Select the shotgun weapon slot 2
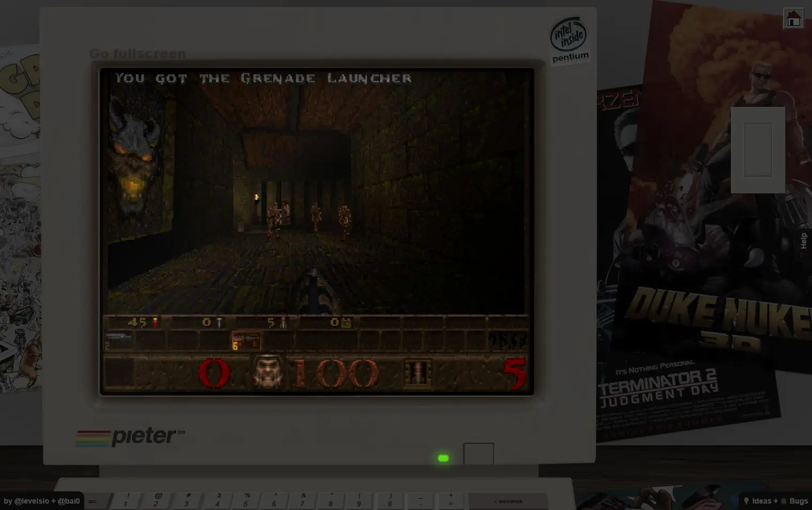This screenshot has width=812, height=510. pyautogui.click(x=119, y=340)
